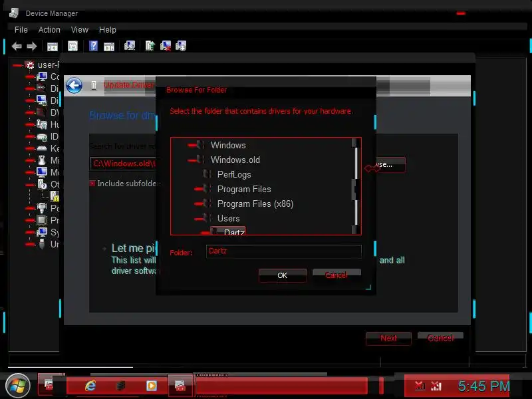Screen dimensions: 532x399
Task: Click the Forward arrow toolbar icon in Device Manager
Action: pyautogui.click(x=31, y=46)
